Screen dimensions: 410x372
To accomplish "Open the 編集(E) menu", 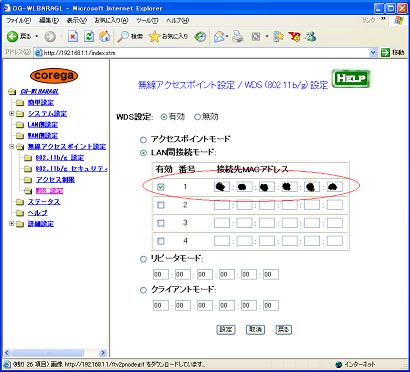I will pyautogui.click(x=49, y=21).
